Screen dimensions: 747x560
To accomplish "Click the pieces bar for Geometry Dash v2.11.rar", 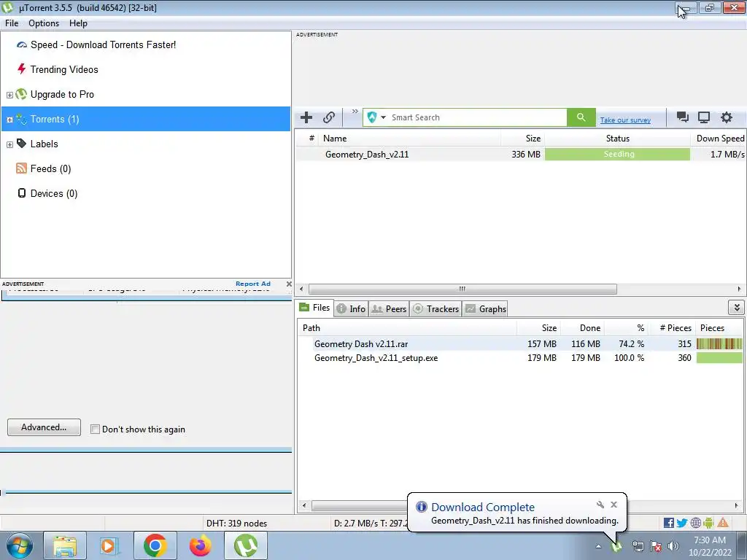I will pos(719,344).
